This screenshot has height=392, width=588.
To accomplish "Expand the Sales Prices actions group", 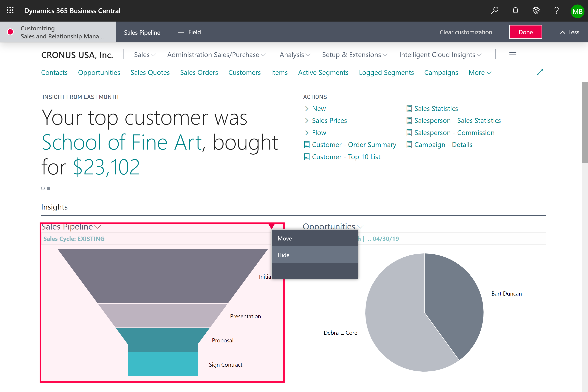I will (x=326, y=121).
